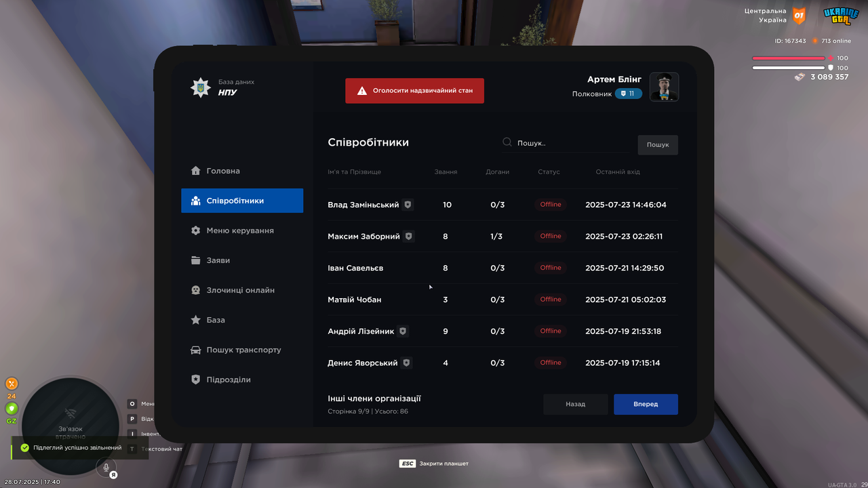The image size is (868, 488).
Task: Click the microphone icon near the minimap
Action: click(x=106, y=466)
